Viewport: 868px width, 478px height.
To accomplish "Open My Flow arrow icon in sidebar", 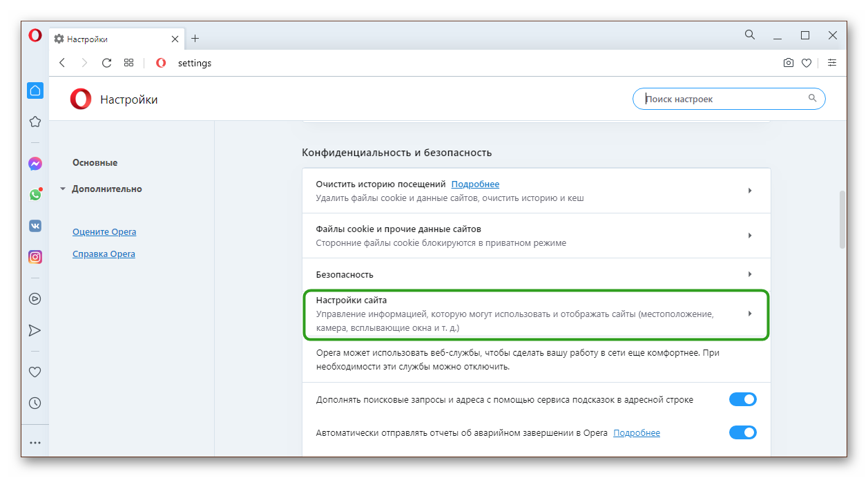I will coord(35,330).
